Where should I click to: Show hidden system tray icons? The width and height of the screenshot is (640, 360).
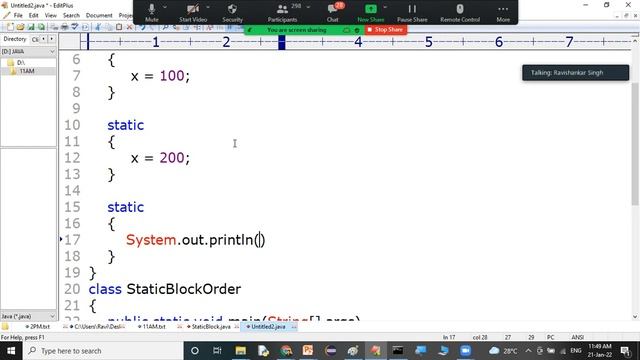point(528,351)
